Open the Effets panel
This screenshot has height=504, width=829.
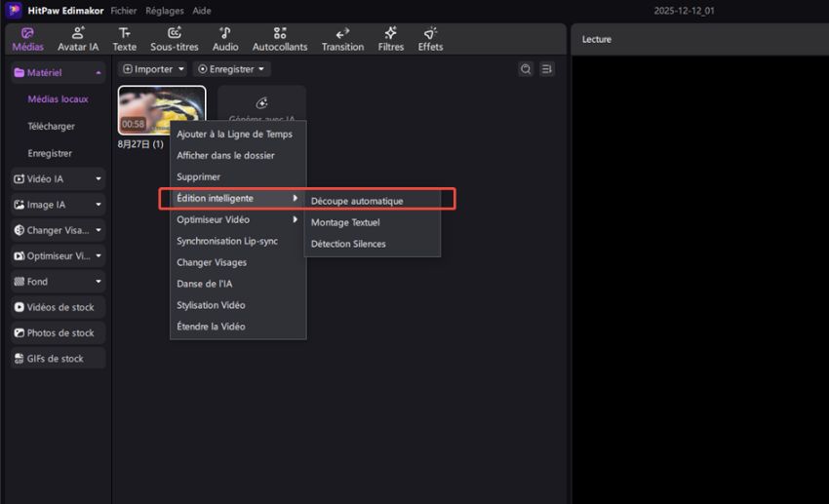pyautogui.click(x=430, y=39)
